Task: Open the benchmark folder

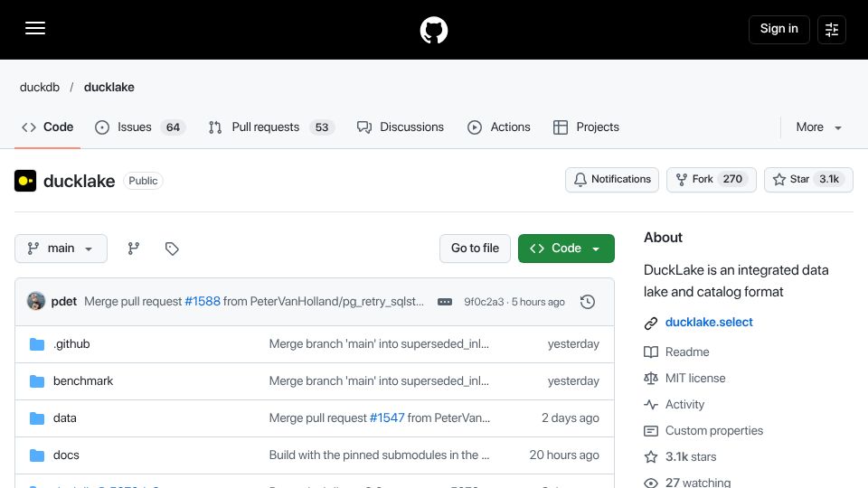Action: (x=83, y=381)
